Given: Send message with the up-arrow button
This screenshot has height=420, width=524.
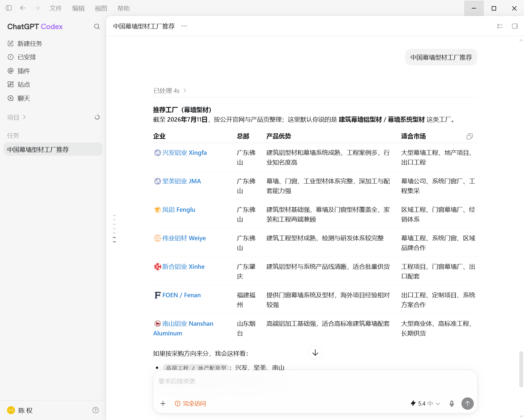Looking at the screenshot, I should click(468, 404).
